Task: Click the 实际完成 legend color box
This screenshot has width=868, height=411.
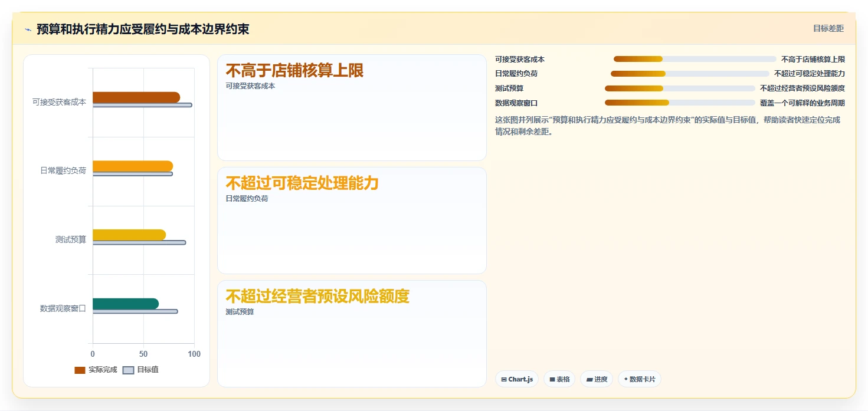Action: tap(80, 370)
